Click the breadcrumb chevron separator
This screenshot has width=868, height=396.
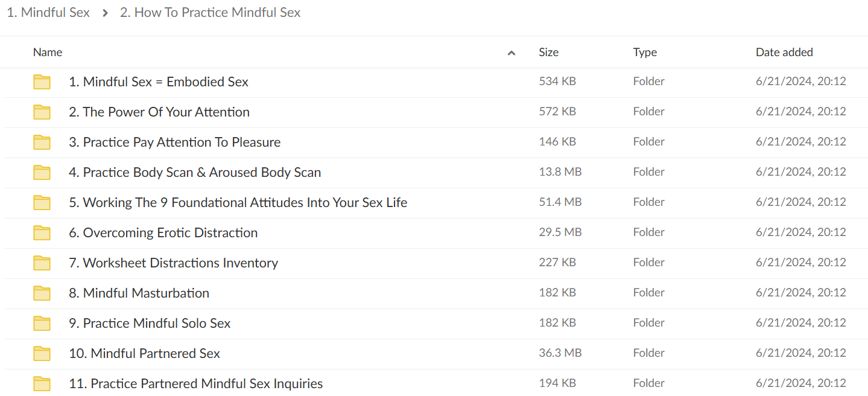pyautogui.click(x=105, y=13)
